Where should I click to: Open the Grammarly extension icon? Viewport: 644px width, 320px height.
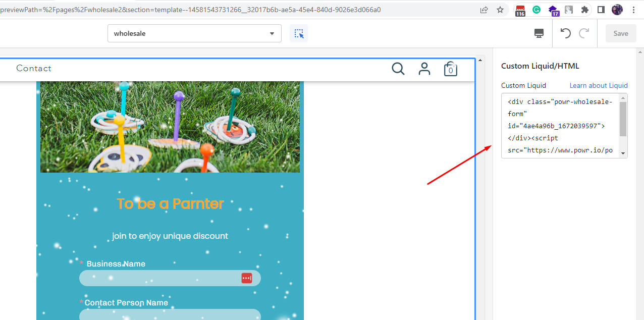536,10
